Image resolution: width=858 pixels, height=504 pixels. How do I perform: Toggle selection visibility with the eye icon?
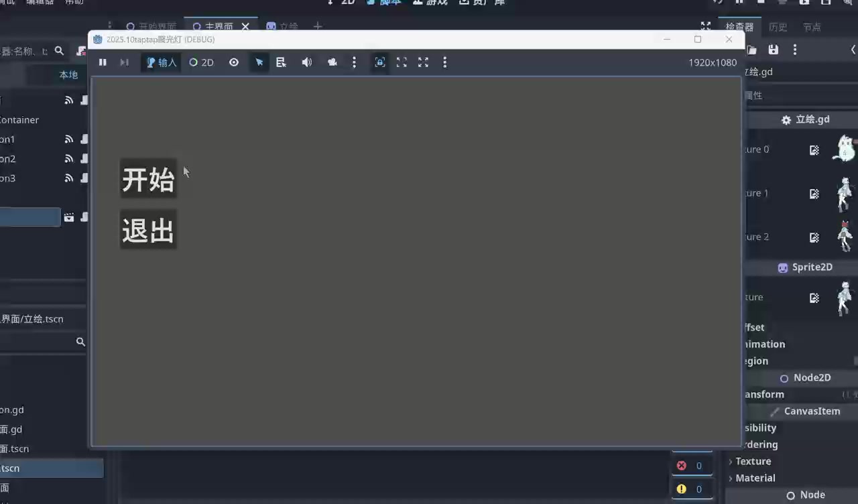[x=234, y=62]
